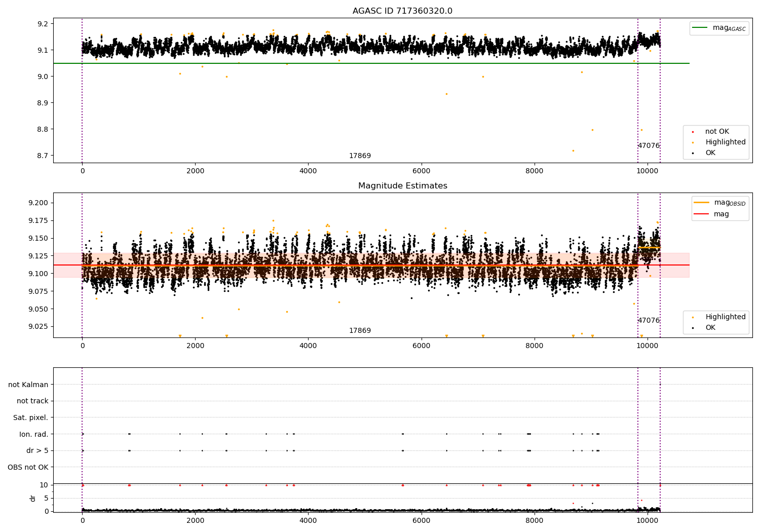This screenshot has height=532, width=760.
Task: Click the '8.8' y-axis tick of top plot
Action: tap(43, 129)
